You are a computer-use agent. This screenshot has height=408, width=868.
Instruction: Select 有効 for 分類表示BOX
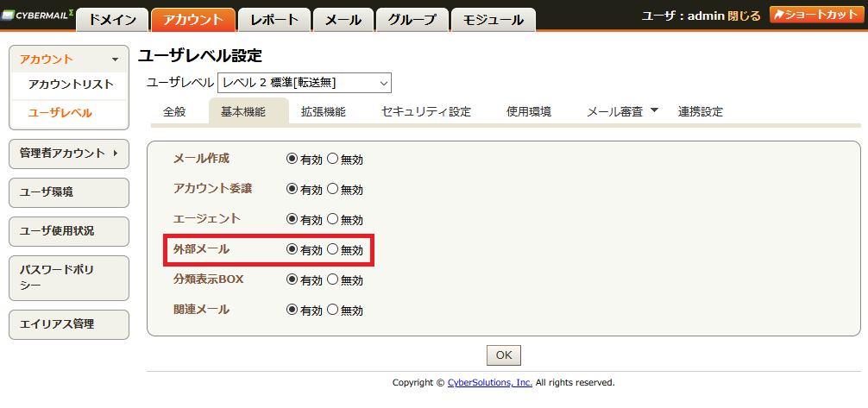coord(292,279)
